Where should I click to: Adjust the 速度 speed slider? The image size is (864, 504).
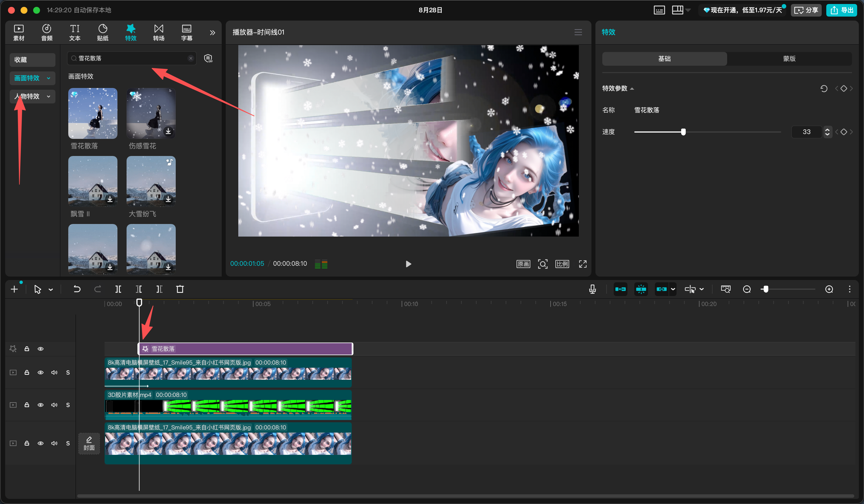[683, 132]
